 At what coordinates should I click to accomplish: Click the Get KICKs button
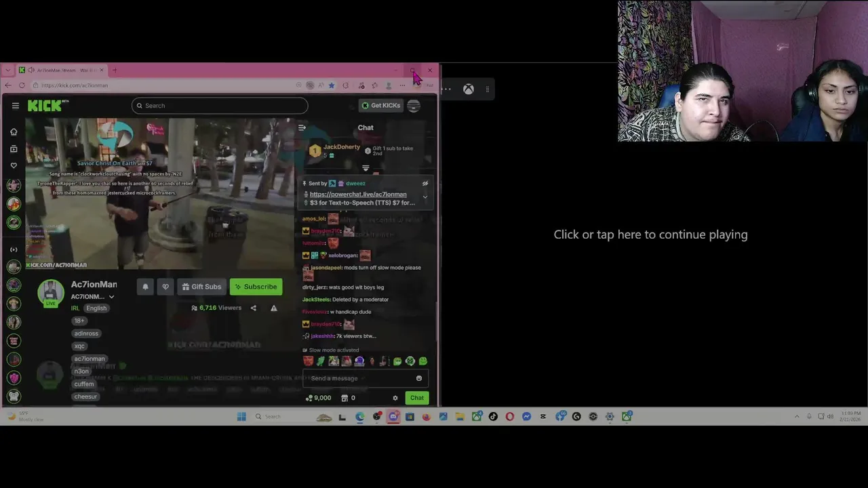pyautogui.click(x=381, y=106)
